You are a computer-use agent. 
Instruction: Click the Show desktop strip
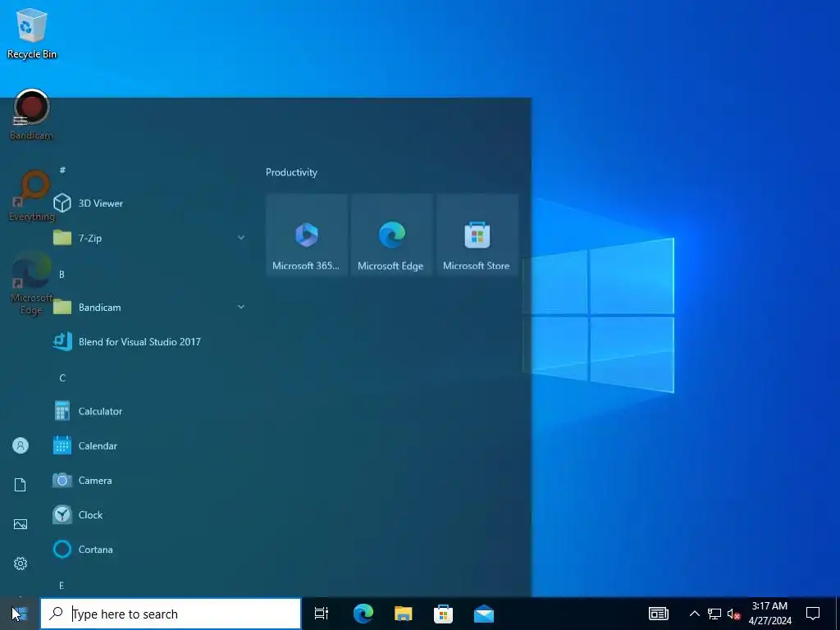coord(838,614)
